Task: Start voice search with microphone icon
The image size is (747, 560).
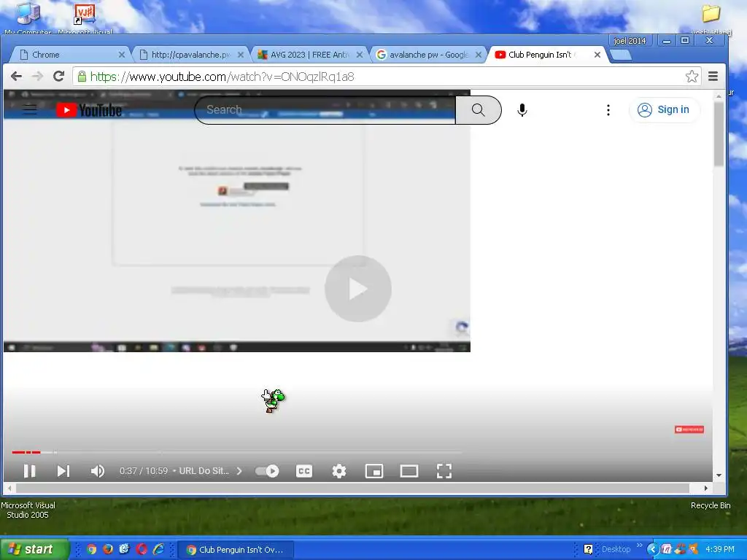Action: pos(522,110)
